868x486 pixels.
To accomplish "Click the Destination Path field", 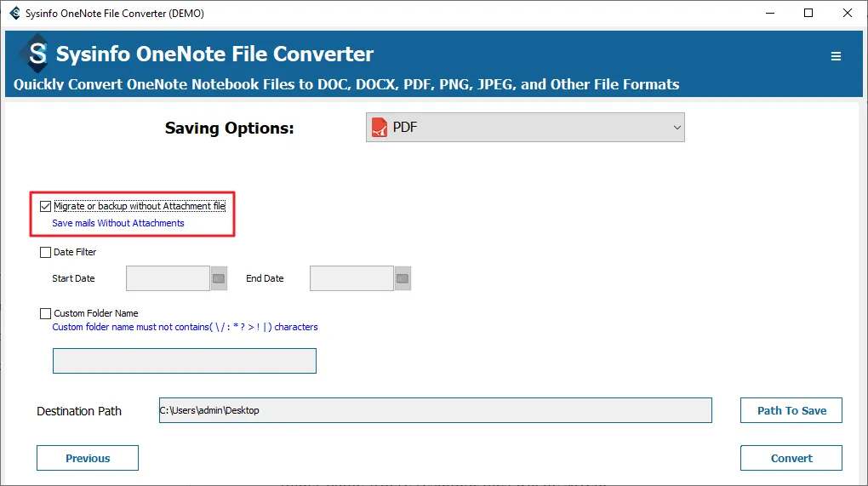I will (x=435, y=410).
